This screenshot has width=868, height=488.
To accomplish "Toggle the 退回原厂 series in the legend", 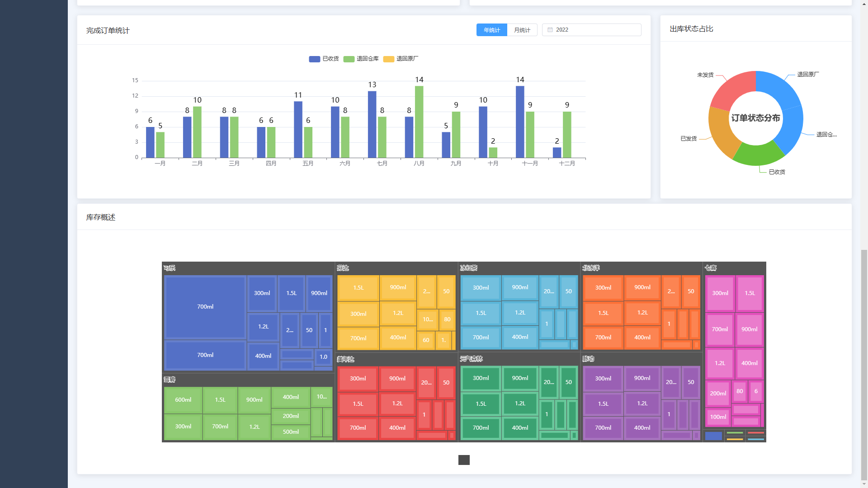I will pyautogui.click(x=401, y=58).
